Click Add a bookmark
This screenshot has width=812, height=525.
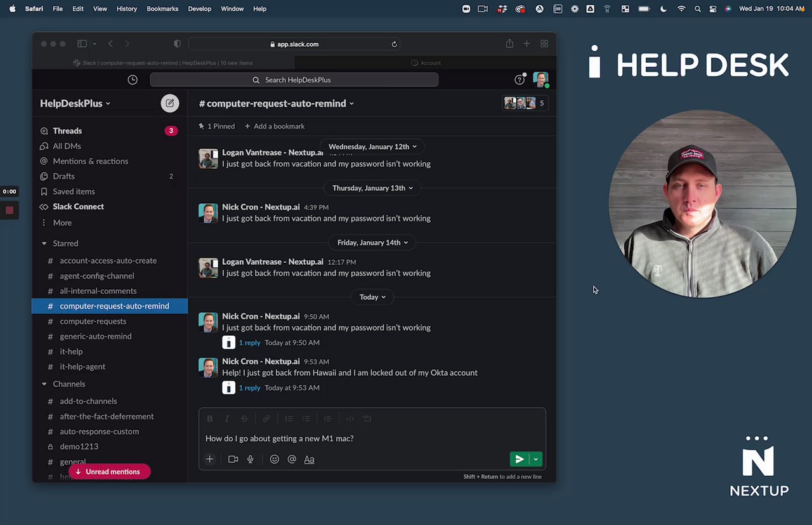tap(275, 126)
